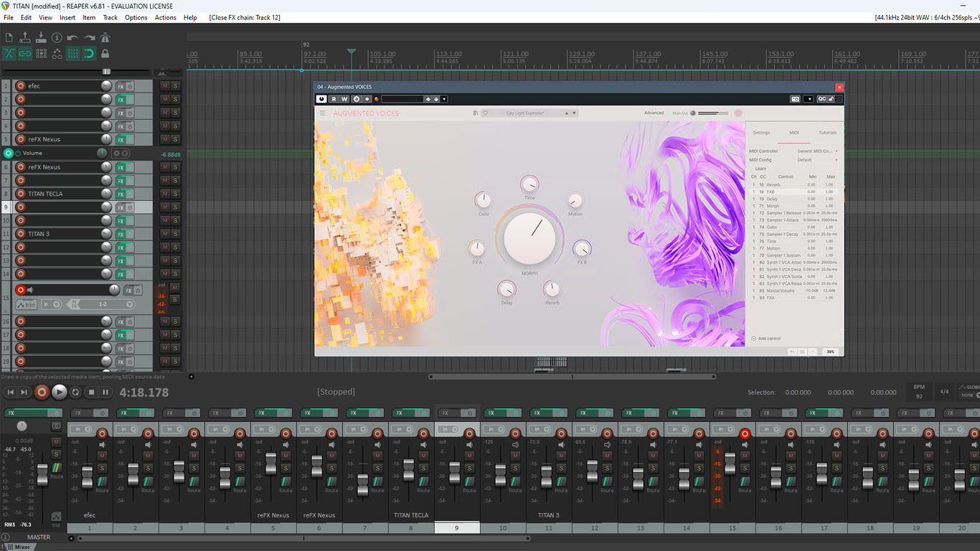
Task: Click the Save Project toolbar icon
Action: pyautogui.click(x=41, y=37)
